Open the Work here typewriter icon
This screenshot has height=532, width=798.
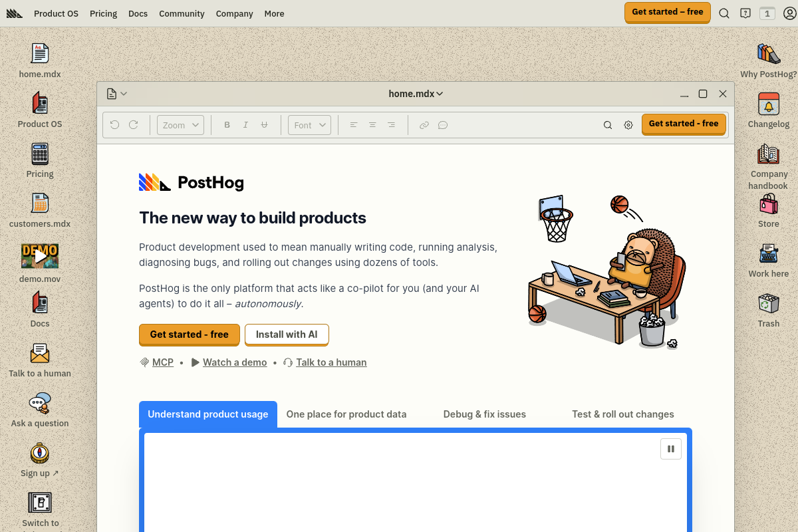coord(769,253)
